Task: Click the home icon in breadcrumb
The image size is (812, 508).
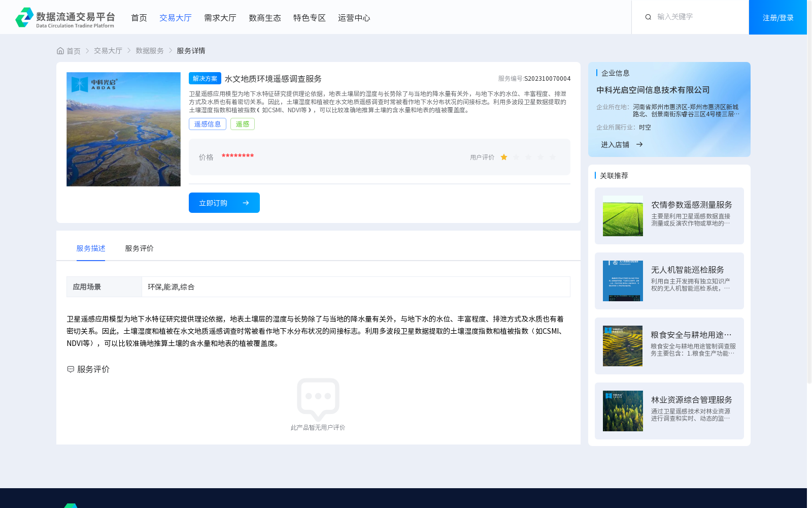Action: coord(60,51)
